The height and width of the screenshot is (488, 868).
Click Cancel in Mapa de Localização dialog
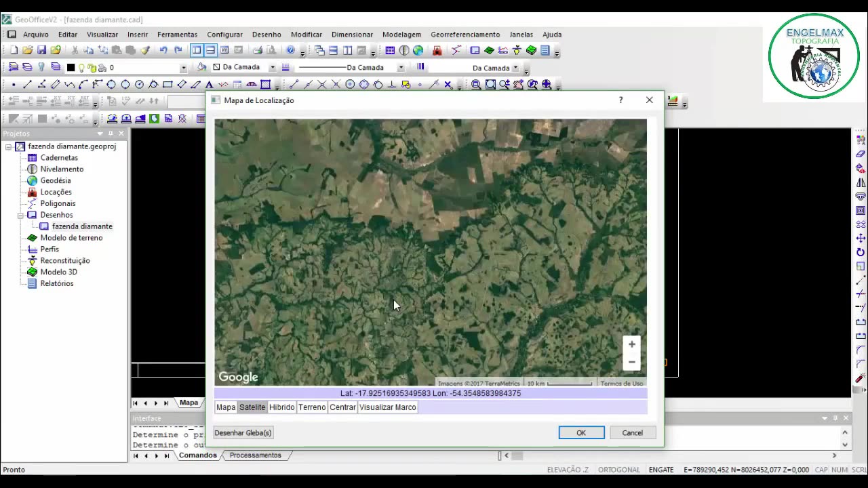click(632, 433)
